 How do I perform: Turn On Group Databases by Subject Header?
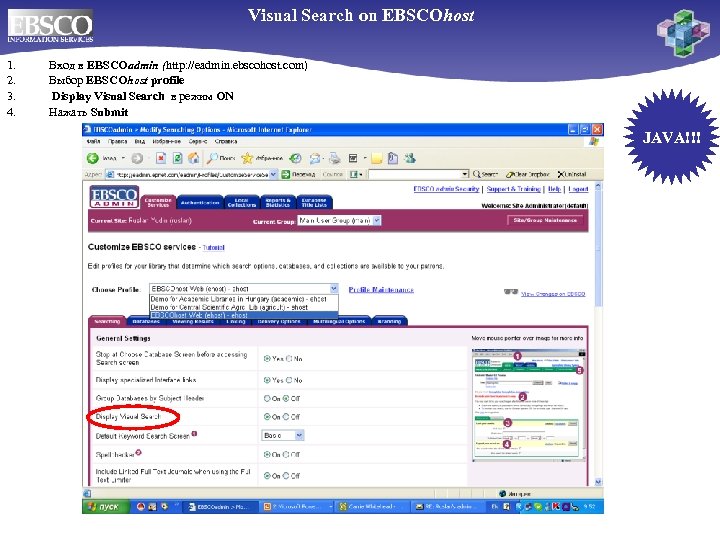(267, 399)
